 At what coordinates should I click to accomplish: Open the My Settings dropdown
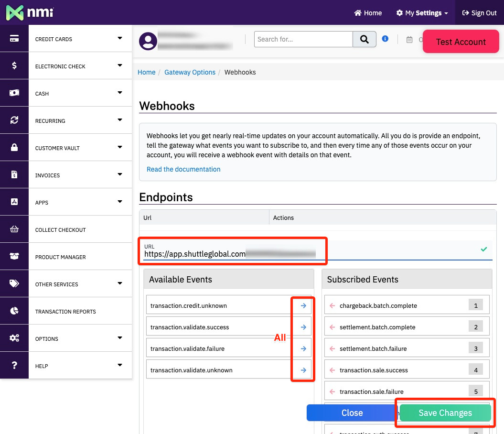(422, 13)
